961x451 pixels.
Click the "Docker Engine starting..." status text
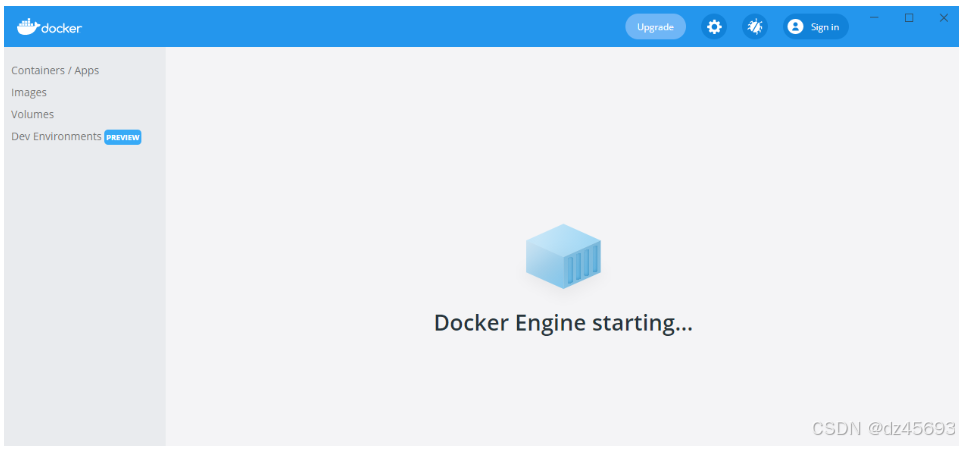point(563,323)
